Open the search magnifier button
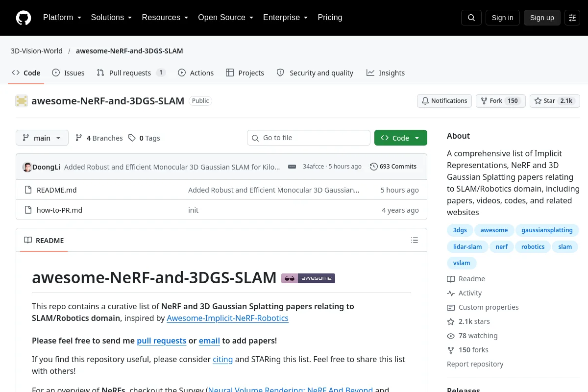Screen dimensions: 588x392 coord(471,18)
